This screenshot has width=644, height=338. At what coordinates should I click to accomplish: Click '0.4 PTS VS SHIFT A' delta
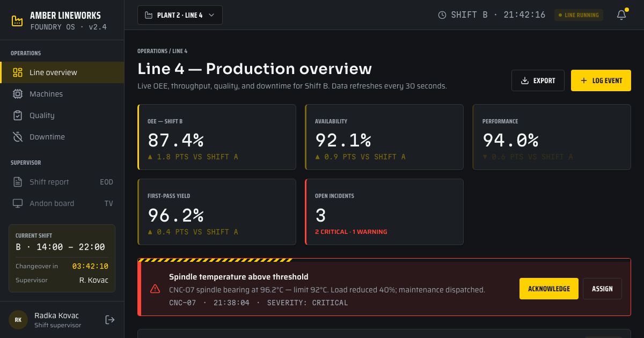tap(197, 232)
